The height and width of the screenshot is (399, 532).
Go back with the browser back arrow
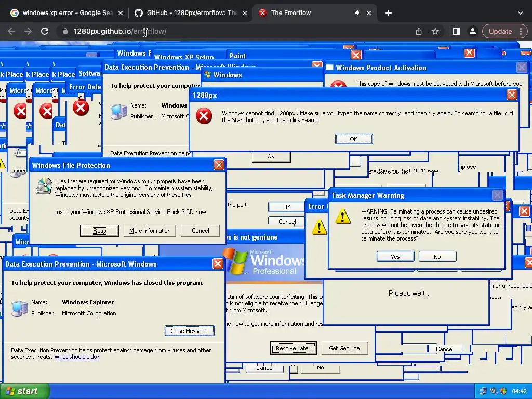pyautogui.click(x=11, y=31)
